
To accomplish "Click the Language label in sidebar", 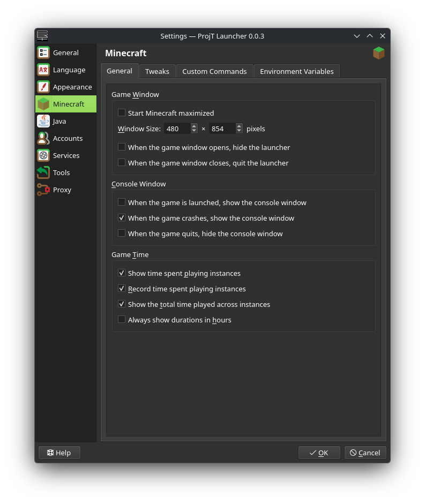I will pyautogui.click(x=69, y=70).
